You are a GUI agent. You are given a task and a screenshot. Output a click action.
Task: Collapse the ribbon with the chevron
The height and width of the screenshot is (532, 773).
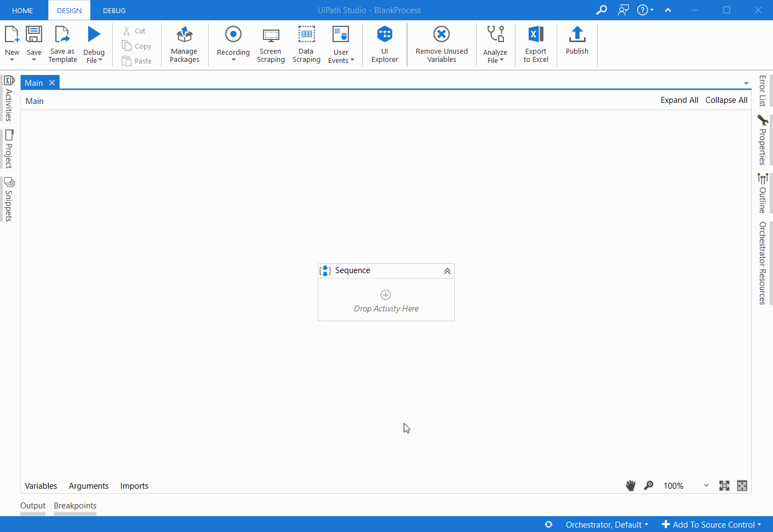(x=668, y=10)
